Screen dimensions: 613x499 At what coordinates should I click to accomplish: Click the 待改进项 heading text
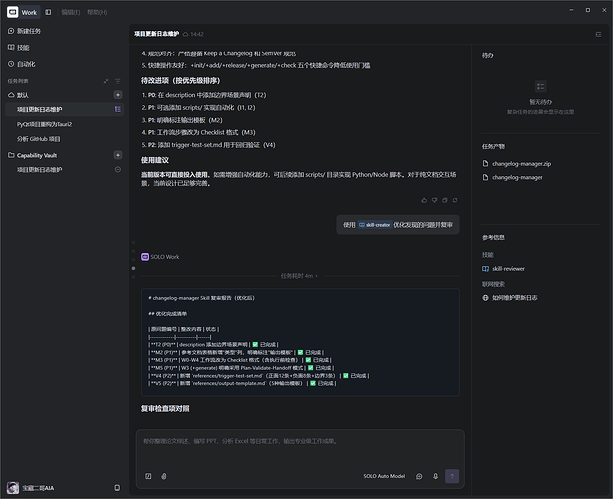tap(181, 81)
